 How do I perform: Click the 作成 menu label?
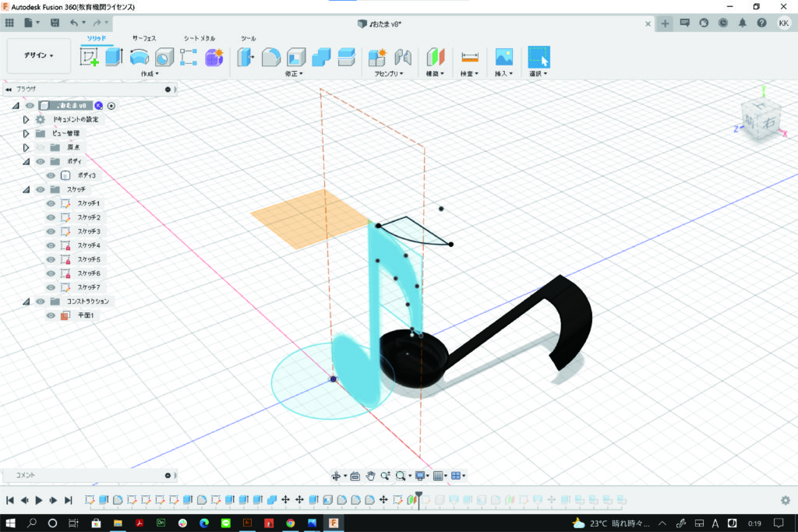[x=150, y=74]
